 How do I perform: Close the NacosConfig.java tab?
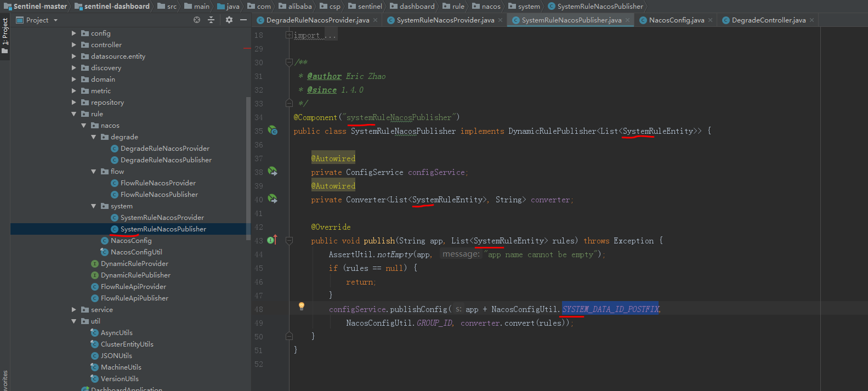[711, 20]
